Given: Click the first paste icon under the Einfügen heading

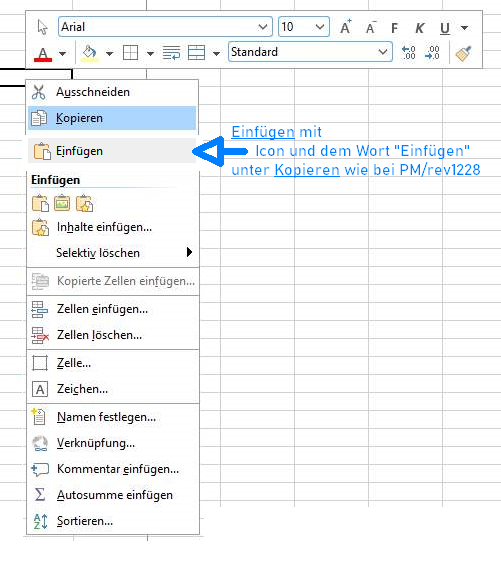Looking at the screenshot, I should pos(40,203).
